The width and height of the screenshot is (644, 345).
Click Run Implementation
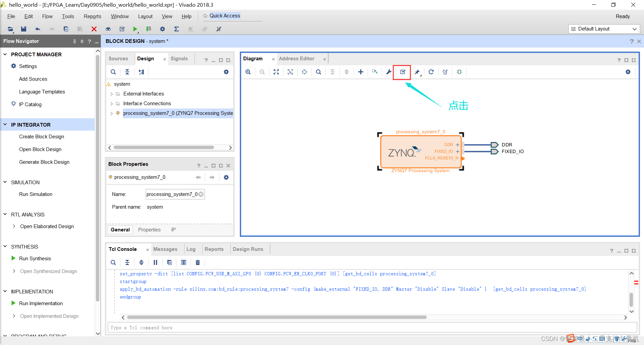(41, 303)
